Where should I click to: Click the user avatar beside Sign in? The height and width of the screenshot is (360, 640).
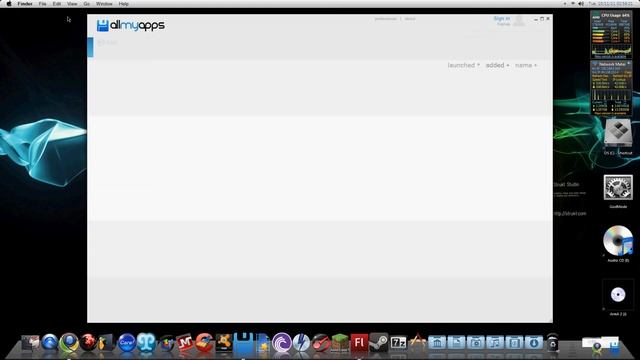(x=519, y=21)
